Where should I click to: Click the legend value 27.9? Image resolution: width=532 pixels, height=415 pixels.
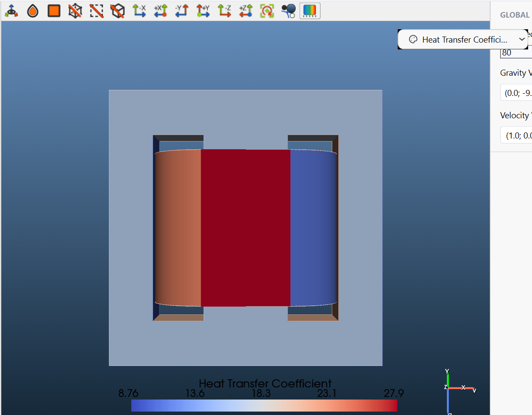(394, 393)
